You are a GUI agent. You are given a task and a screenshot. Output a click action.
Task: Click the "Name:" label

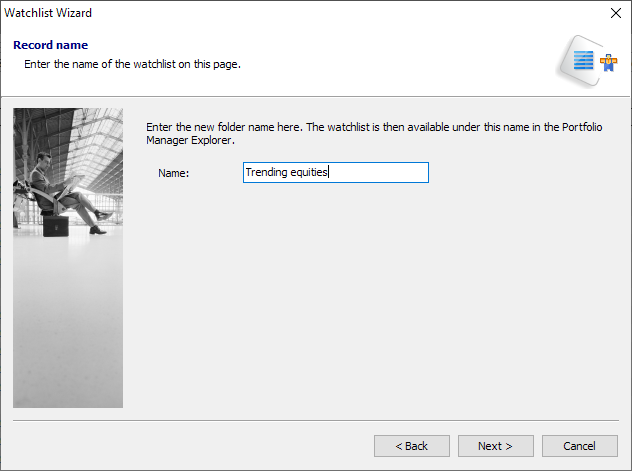click(x=174, y=173)
